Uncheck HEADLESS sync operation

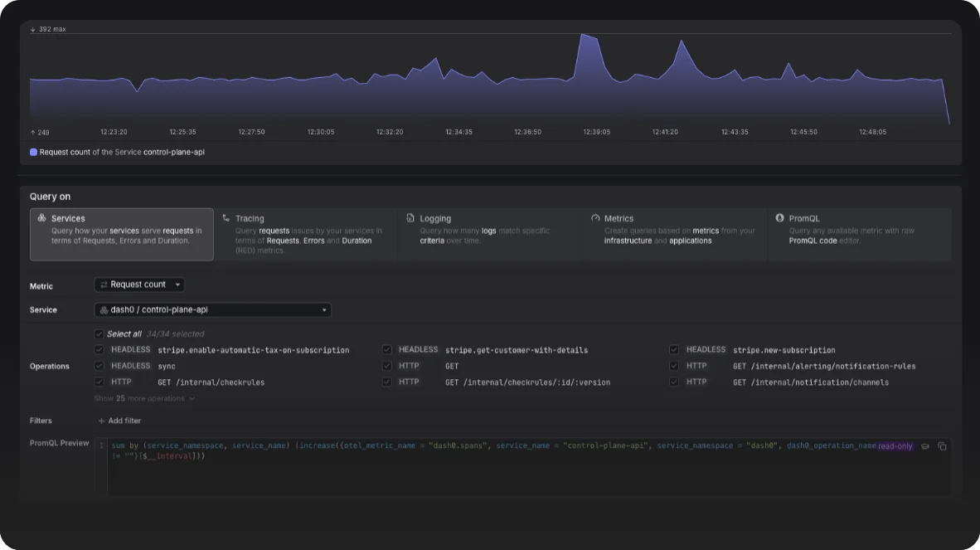99,366
